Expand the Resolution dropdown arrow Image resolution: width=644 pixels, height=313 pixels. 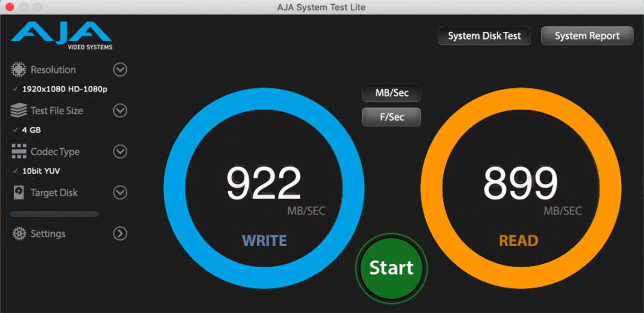[120, 70]
